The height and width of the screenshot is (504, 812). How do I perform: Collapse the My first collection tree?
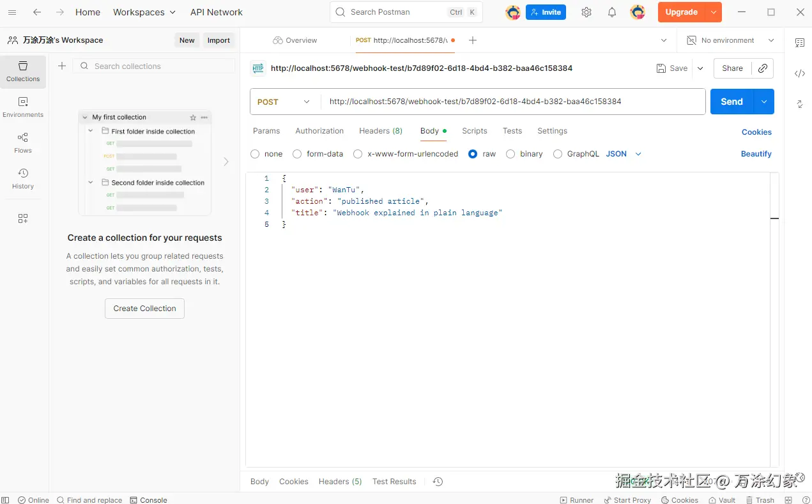click(85, 118)
